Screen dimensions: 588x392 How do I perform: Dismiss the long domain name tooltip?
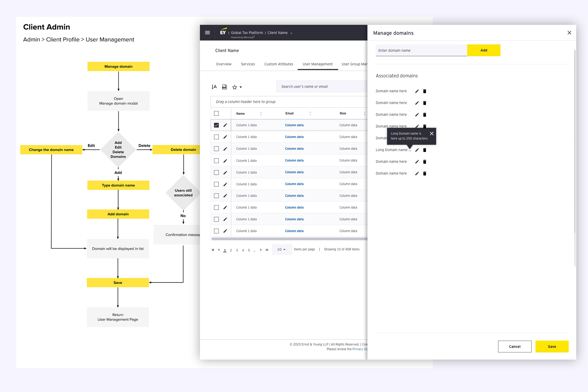pos(432,133)
